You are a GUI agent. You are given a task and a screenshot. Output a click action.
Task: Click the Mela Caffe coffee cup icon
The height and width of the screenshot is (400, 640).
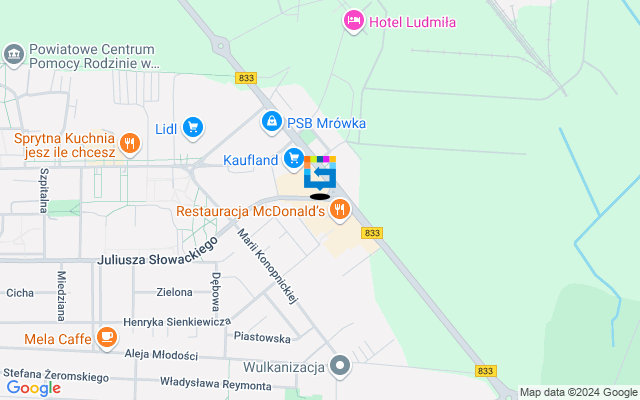tap(107, 337)
